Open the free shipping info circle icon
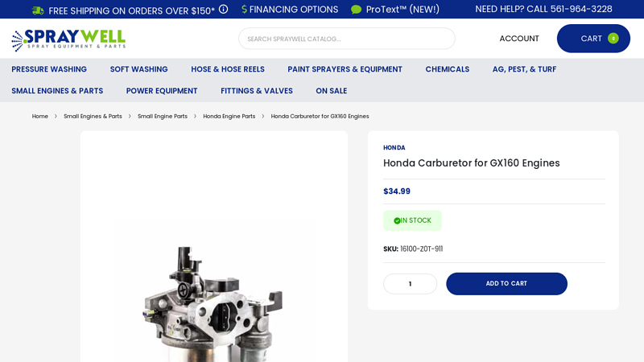 pyautogui.click(x=224, y=9)
